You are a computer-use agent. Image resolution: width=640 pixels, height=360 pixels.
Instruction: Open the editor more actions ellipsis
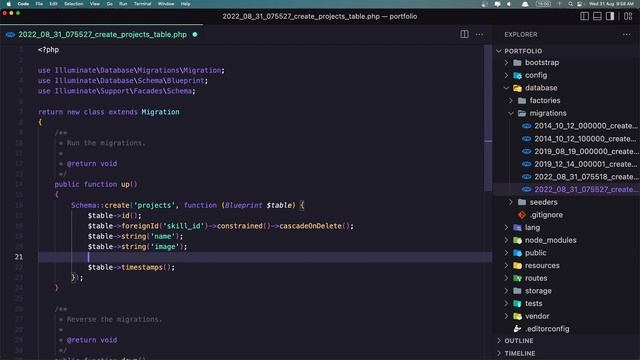pos(479,34)
